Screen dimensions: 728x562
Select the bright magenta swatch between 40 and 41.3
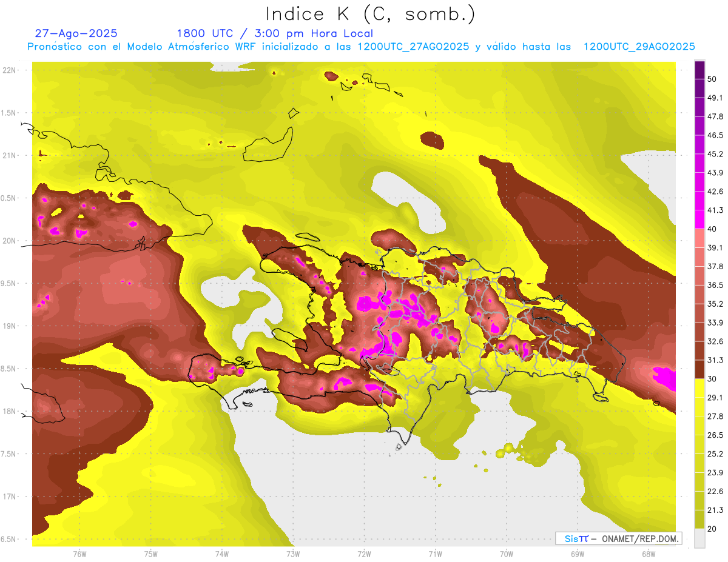(699, 219)
